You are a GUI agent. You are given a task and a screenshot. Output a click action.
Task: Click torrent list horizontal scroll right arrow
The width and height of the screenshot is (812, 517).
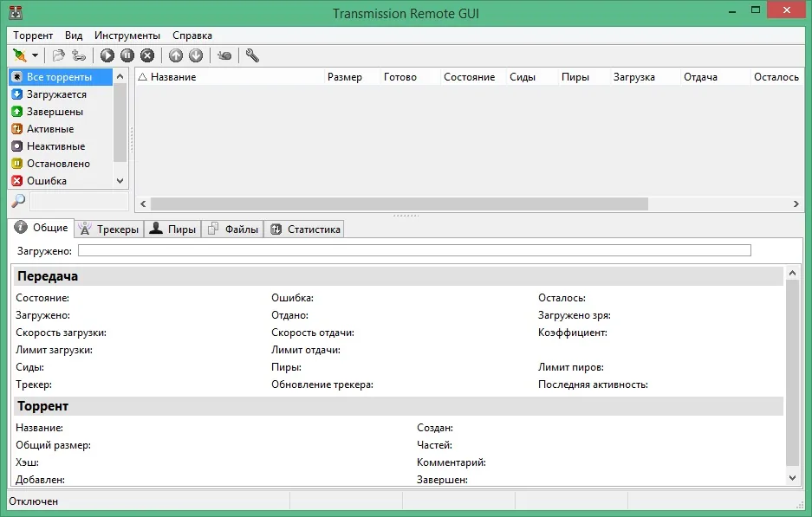tap(796, 204)
